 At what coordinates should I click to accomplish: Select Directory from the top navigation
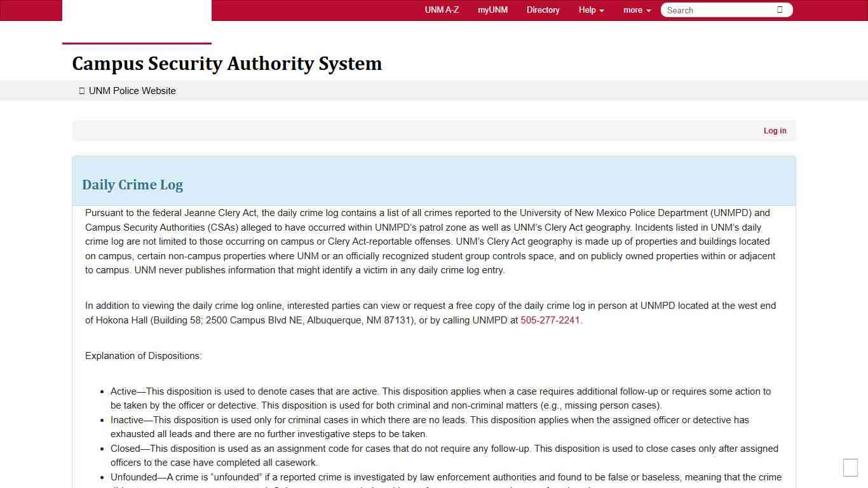tap(543, 10)
